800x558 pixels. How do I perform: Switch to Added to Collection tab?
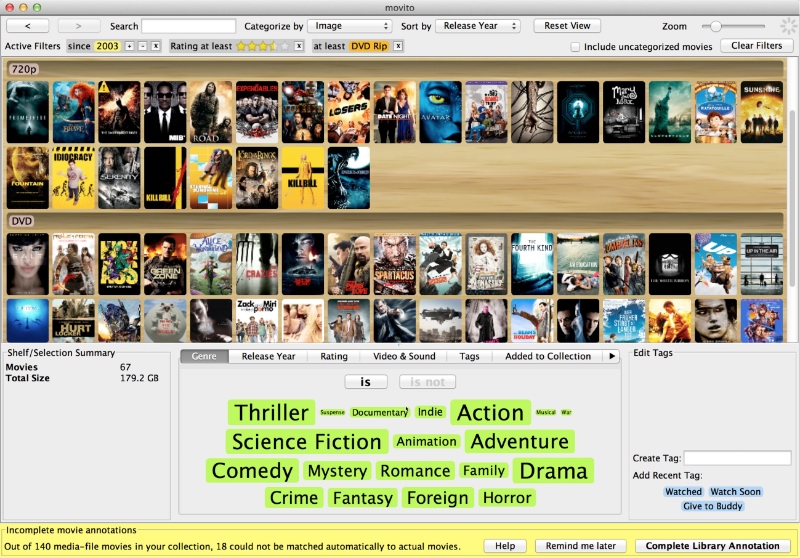[548, 356]
